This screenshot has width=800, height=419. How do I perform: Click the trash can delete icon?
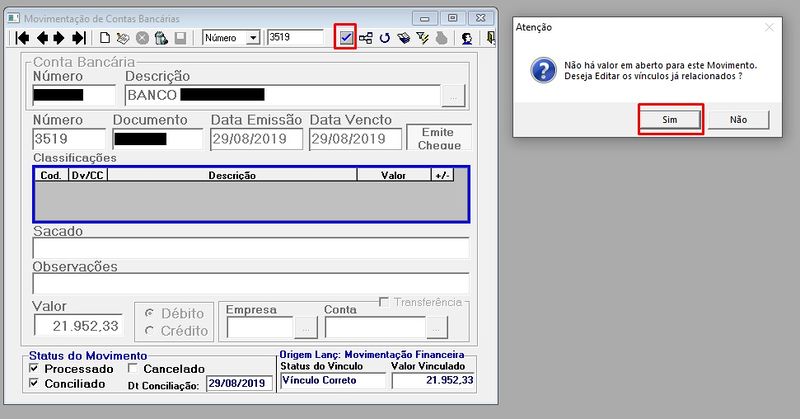(161, 38)
